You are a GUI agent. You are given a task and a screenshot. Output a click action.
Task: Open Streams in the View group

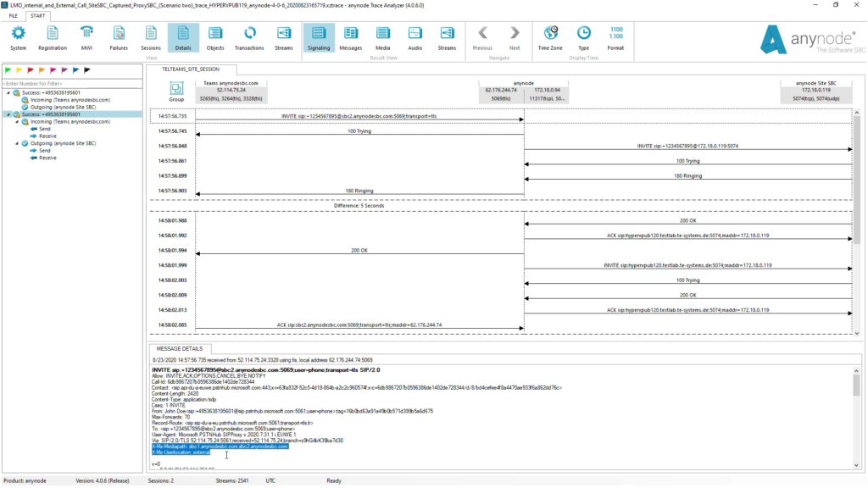tap(283, 38)
